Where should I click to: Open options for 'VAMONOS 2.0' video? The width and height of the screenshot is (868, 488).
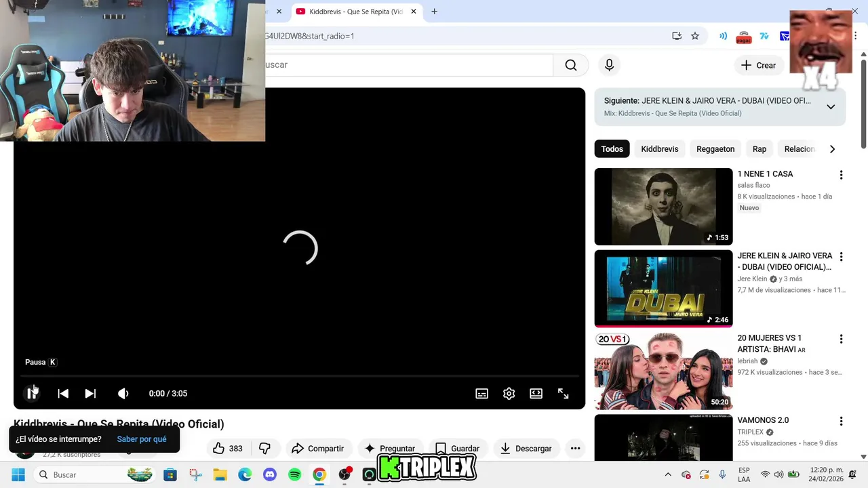coord(841,421)
